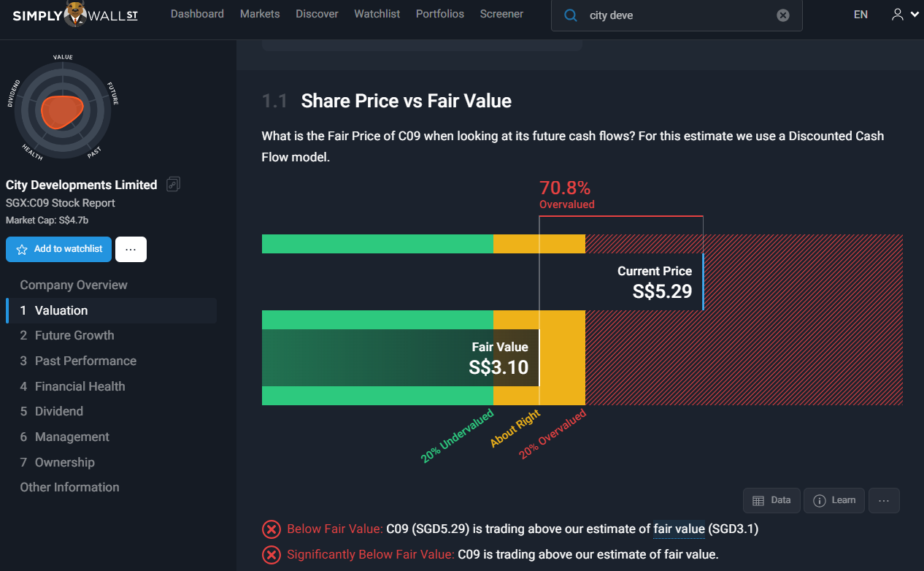Open more options beside the watchlist button
Image resolution: width=924 pixels, height=571 pixels.
pyautogui.click(x=131, y=249)
